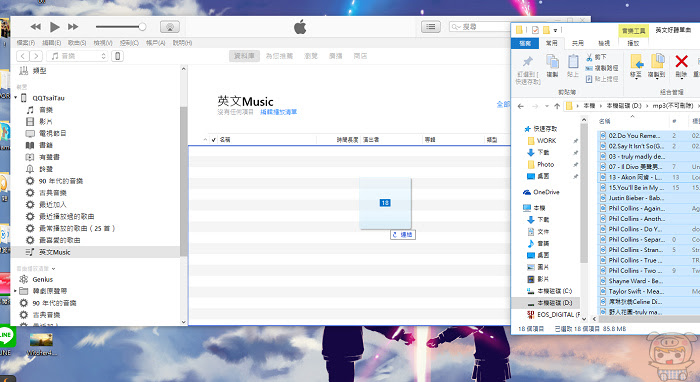700x382 pixels.
Task: Open the 歌曲(S) menu in iTunes
Action: (x=77, y=43)
